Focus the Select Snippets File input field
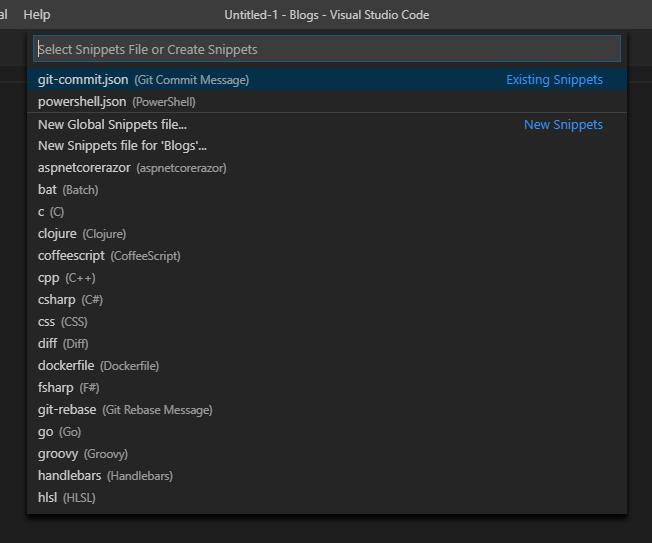Viewport: 652px width, 543px height. [x=327, y=49]
